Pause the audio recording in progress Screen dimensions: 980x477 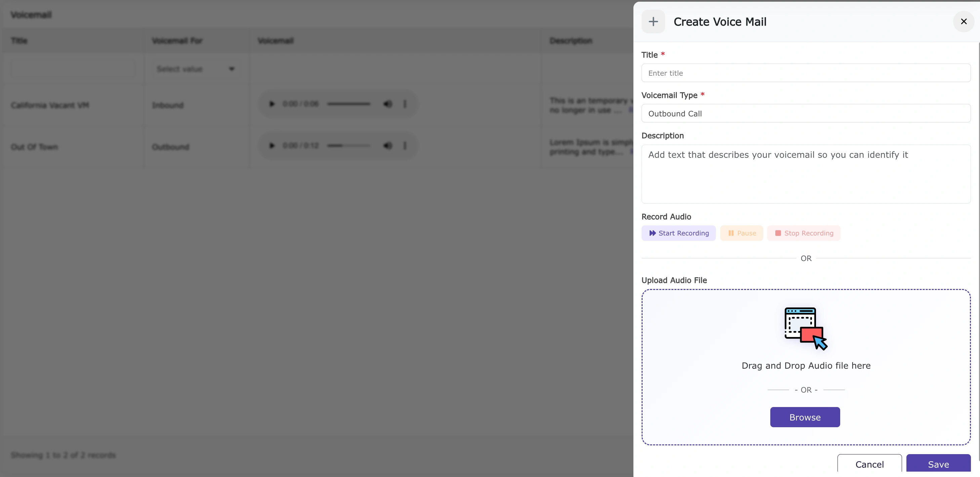(x=741, y=233)
